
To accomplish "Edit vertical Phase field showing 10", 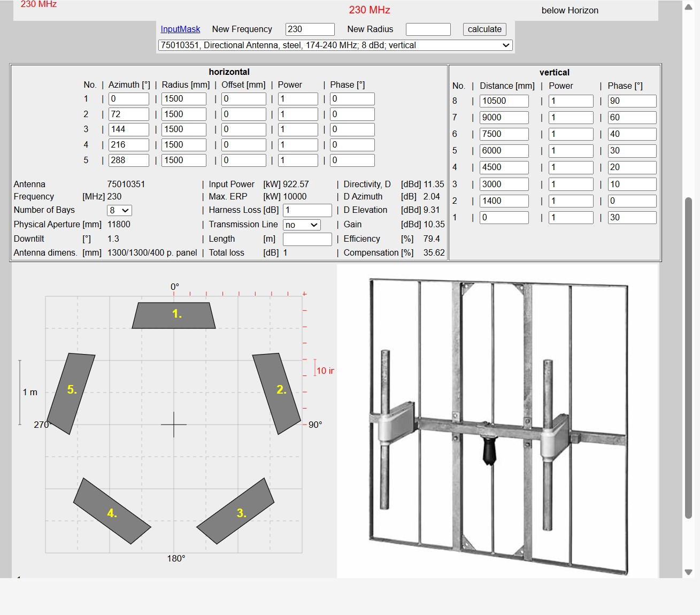I will [x=632, y=184].
